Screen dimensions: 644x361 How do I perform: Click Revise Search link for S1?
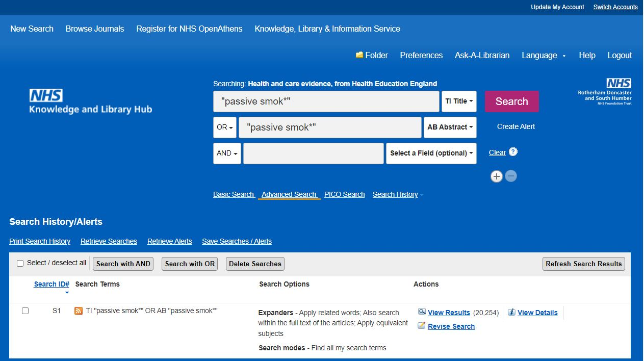click(451, 326)
